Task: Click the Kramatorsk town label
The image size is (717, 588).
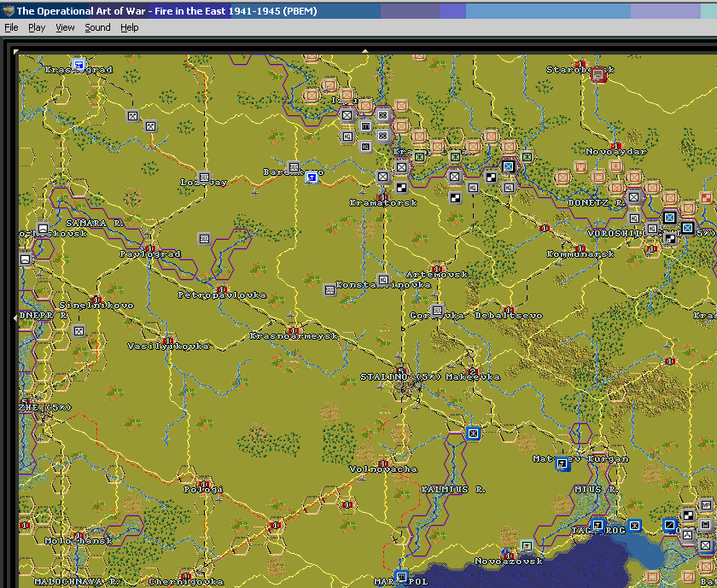Action: coord(383,203)
